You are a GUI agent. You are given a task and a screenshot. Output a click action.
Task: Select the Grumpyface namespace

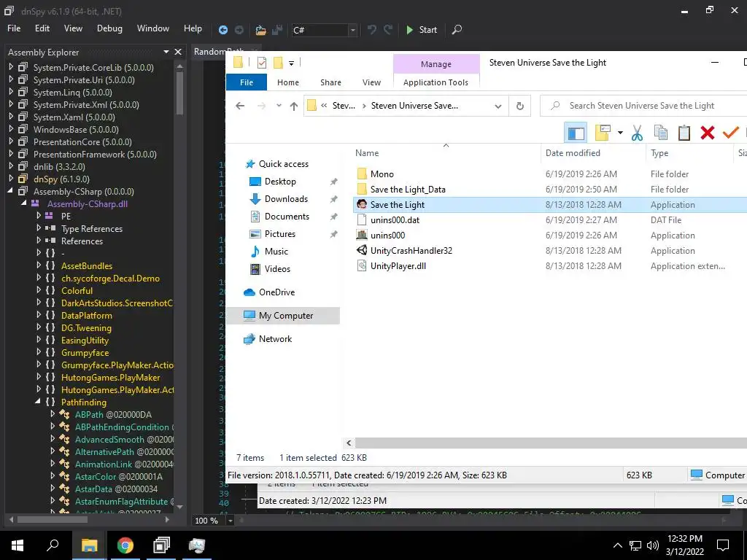pos(85,352)
